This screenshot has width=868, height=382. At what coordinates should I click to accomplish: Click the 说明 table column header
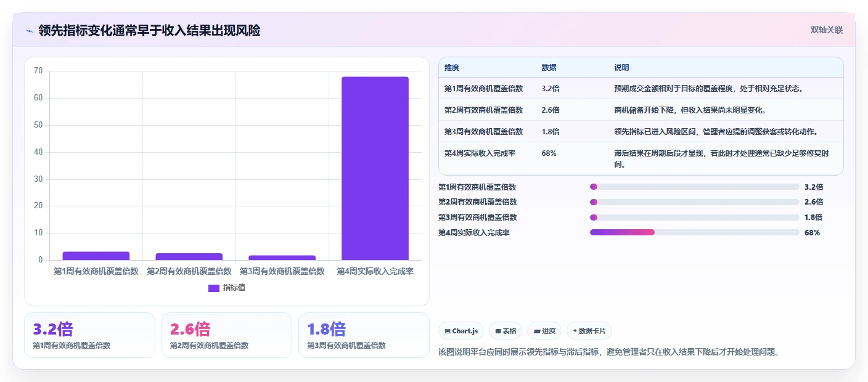[x=621, y=67]
